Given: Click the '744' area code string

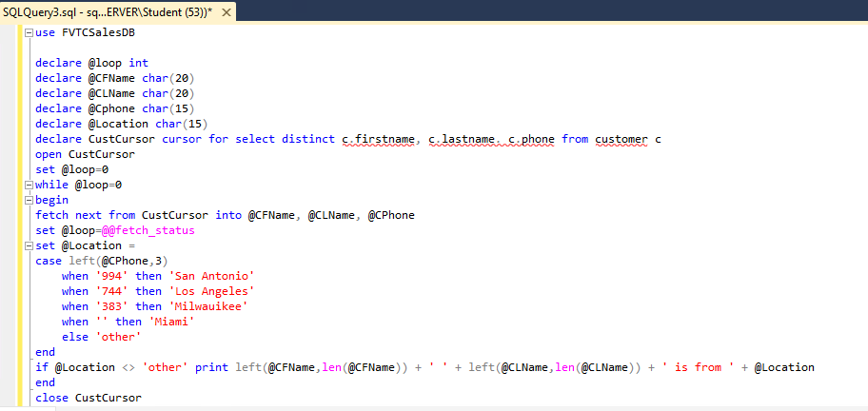Looking at the screenshot, I should 111,291.
